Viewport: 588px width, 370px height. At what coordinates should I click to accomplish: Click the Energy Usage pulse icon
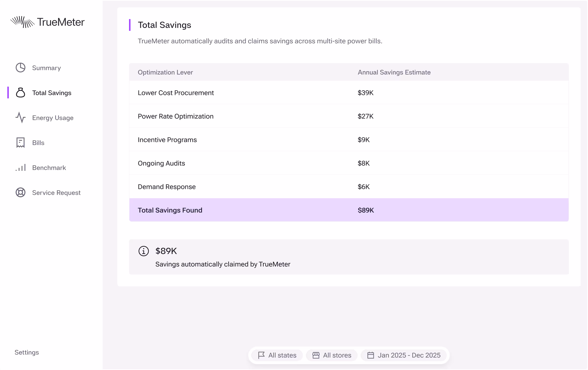point(21,118)
